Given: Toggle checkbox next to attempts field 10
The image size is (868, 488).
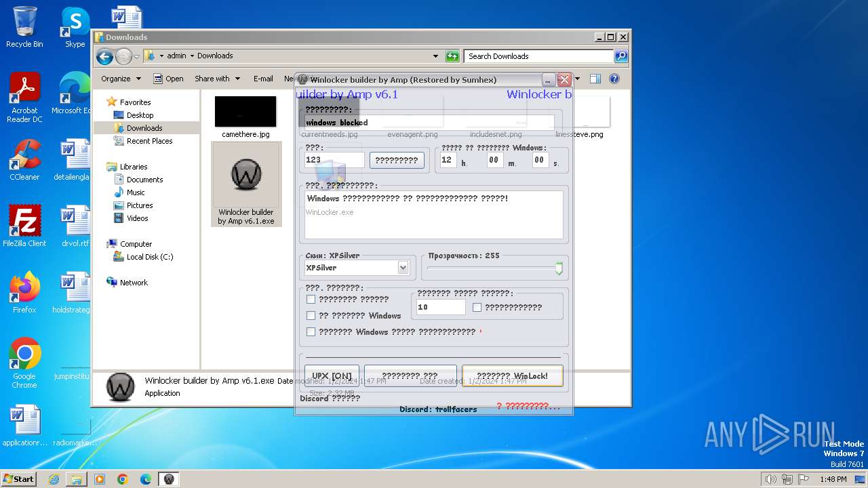Looking at the screenshot, I should pyautogui.click(x=477, y=307).
